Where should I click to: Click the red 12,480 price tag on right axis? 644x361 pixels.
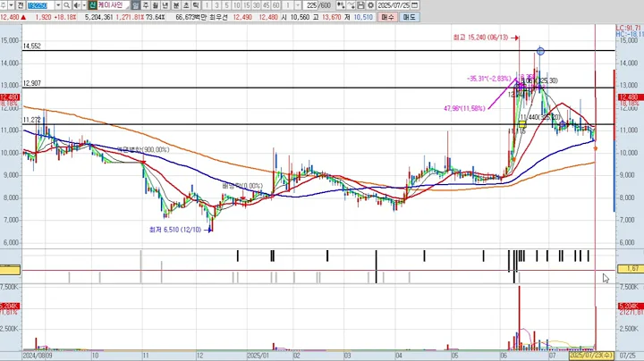pos(631,97)
